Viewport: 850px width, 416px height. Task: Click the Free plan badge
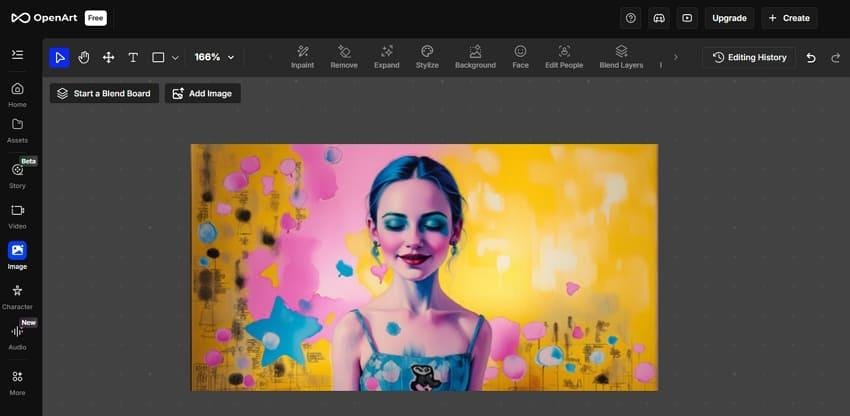click(x=95, y=18)
